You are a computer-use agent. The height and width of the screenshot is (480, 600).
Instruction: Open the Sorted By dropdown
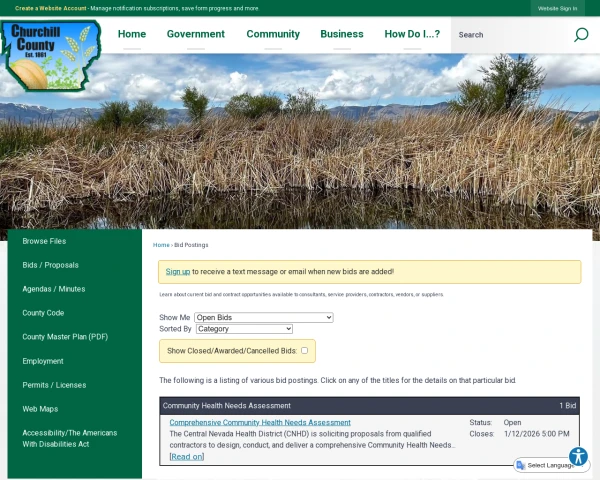click(x=244, y=329)
